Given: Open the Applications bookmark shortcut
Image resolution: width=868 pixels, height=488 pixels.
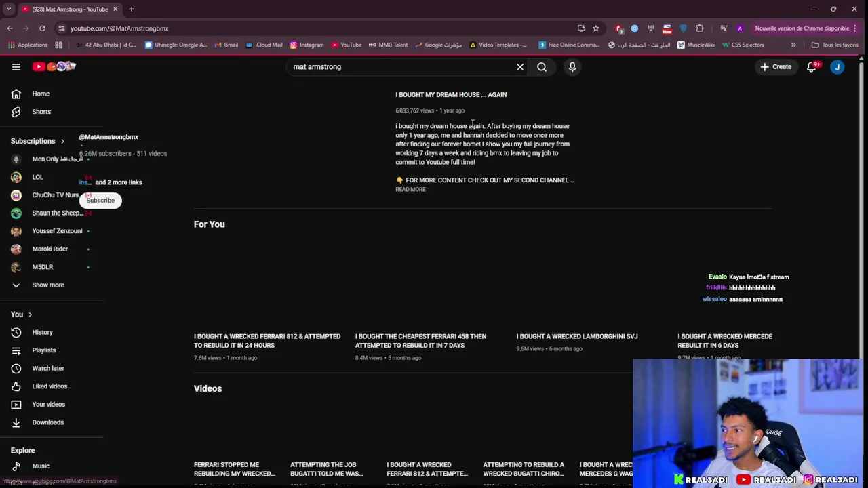Looking at the screenshot, I should point(28,45).
